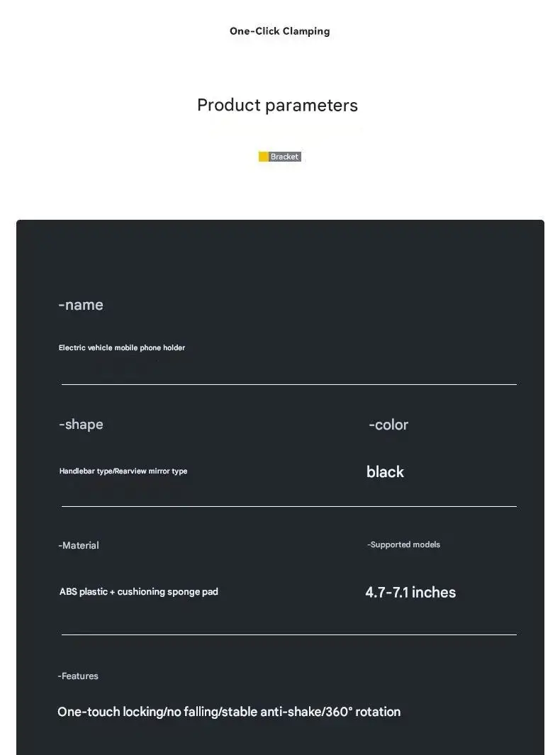Select the -Material field label
This screenshot has height=755, width=560.
[79, 546]
